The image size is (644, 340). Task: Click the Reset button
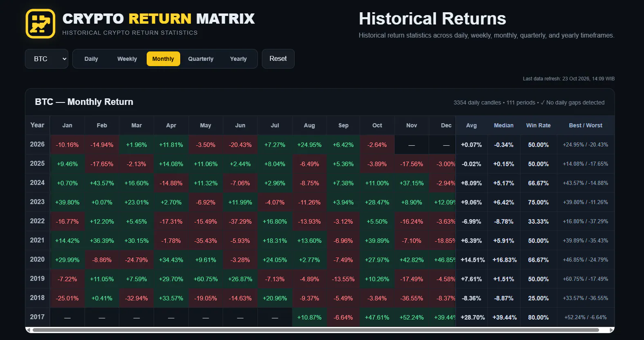tap(278, 59)
